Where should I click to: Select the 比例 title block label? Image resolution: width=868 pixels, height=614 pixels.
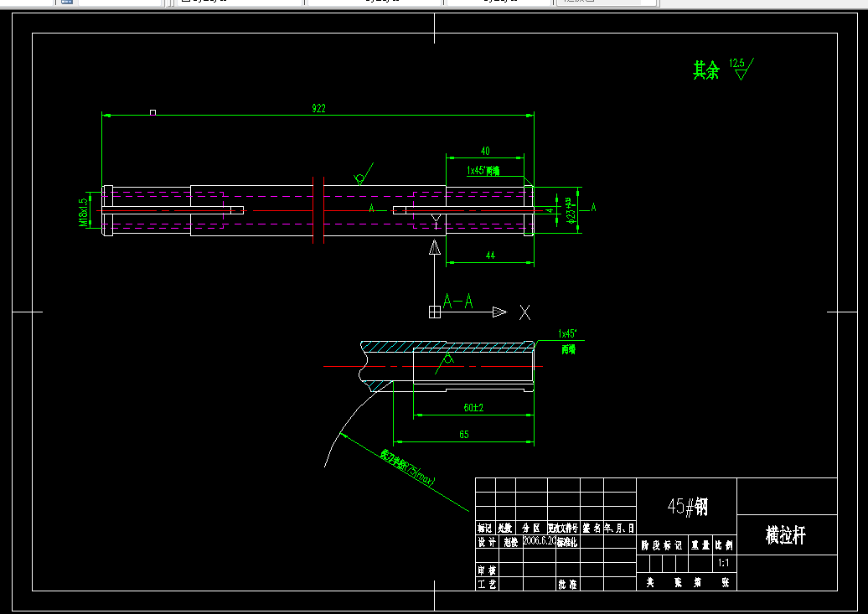tap(724, 546)
